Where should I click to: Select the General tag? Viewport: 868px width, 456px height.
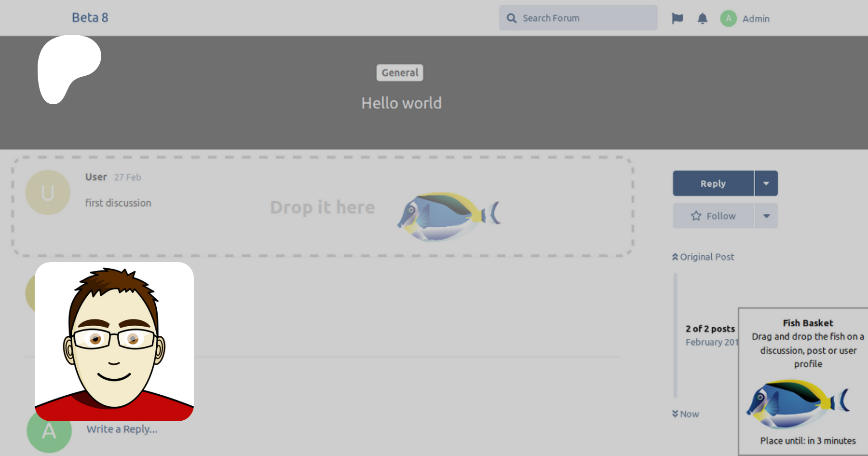pos(400,73)
